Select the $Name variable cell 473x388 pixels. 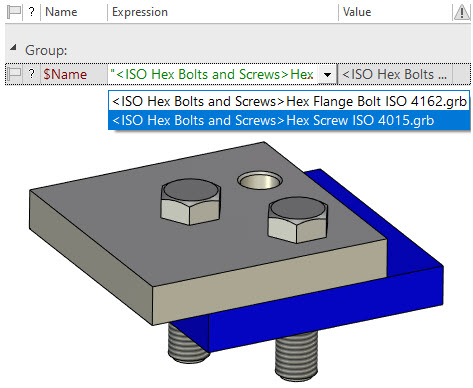[74, 74]
